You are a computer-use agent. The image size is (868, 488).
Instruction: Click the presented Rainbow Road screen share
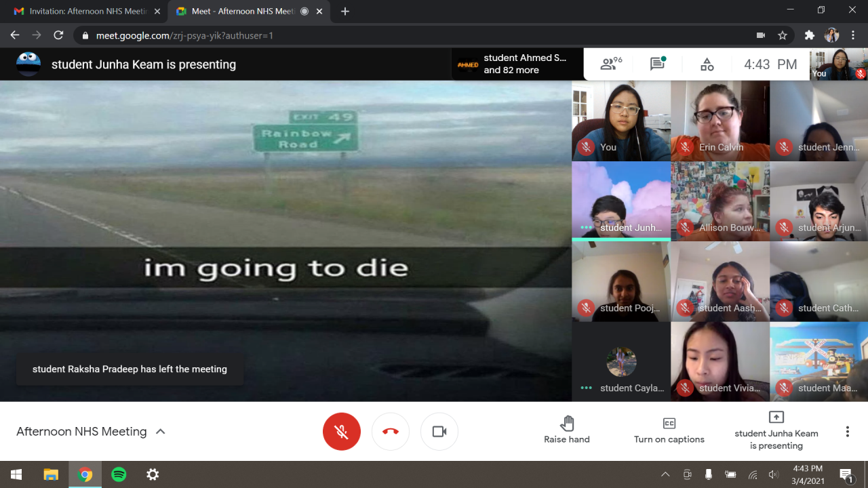point(285,241)
